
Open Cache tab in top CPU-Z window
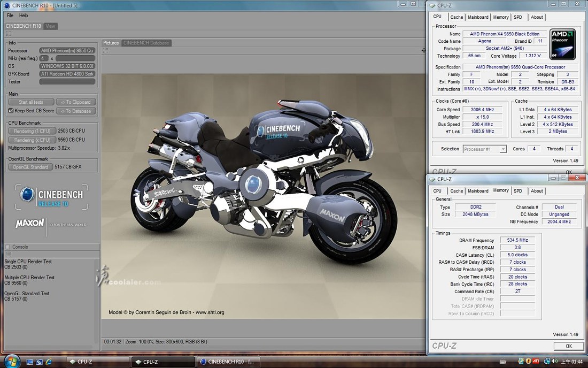[x=457, y=17]
